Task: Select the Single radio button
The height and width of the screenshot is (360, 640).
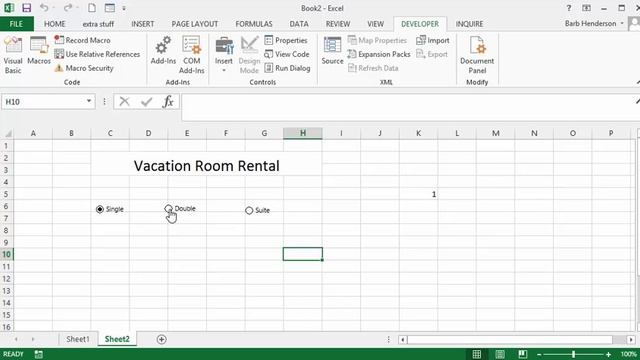Action: coord(100,209)
